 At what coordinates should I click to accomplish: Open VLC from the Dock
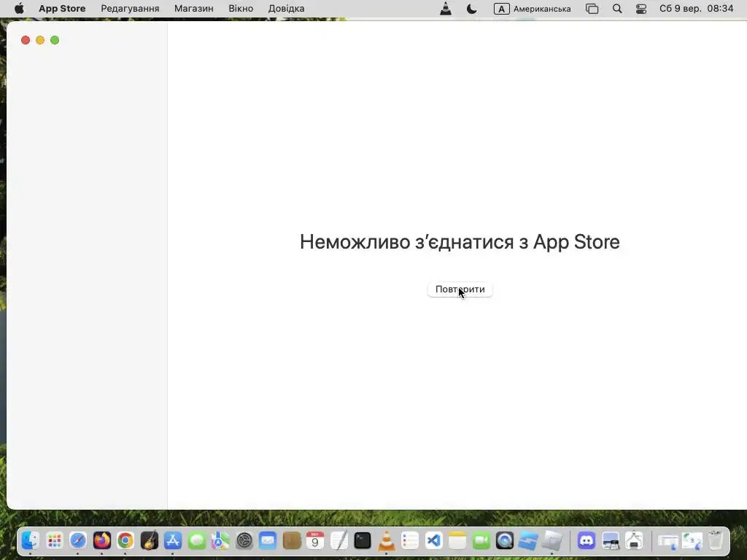[x=387, y=540]
